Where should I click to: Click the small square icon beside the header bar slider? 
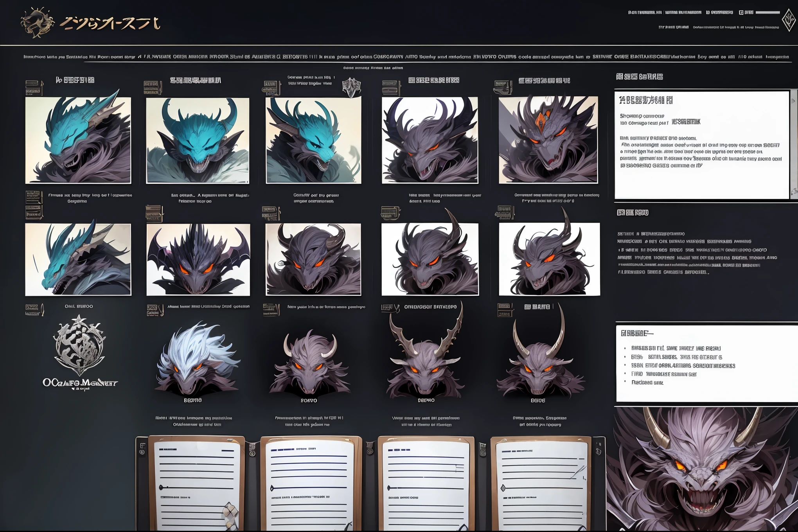(x=741, y=13)
